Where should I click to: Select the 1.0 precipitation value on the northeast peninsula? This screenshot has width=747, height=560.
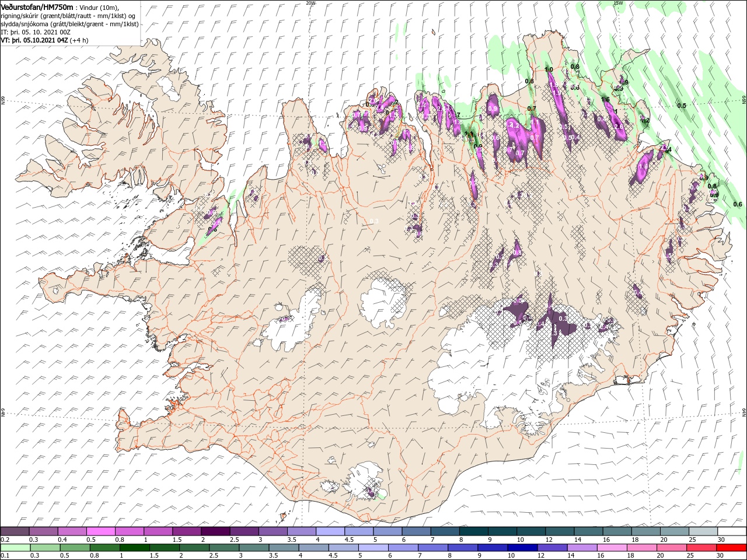coord(549,69)
